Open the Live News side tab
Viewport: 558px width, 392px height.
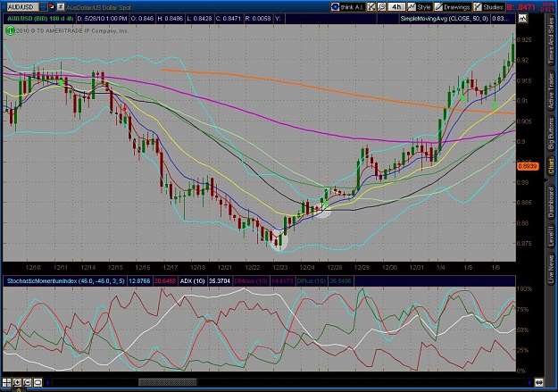point(551,267)
